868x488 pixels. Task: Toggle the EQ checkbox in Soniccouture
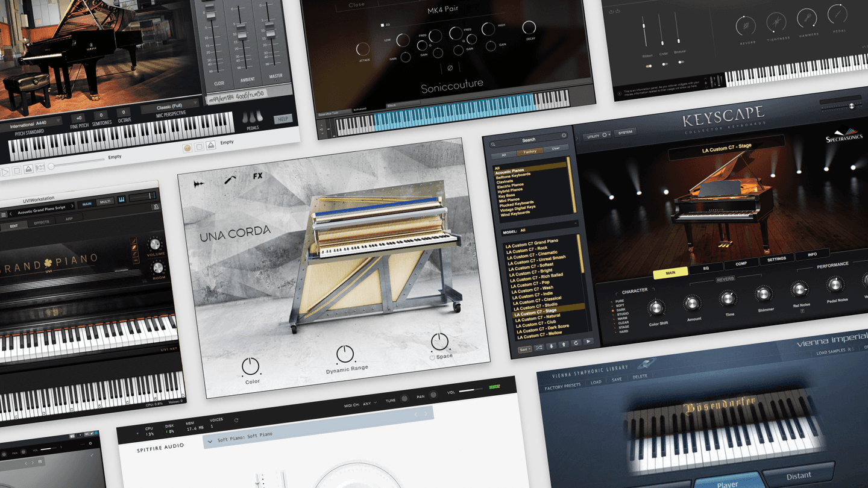coord(382,25)
